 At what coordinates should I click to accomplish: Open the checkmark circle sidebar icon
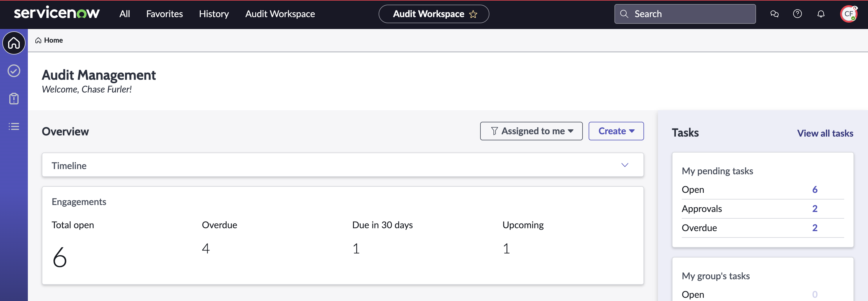[14, 71]
